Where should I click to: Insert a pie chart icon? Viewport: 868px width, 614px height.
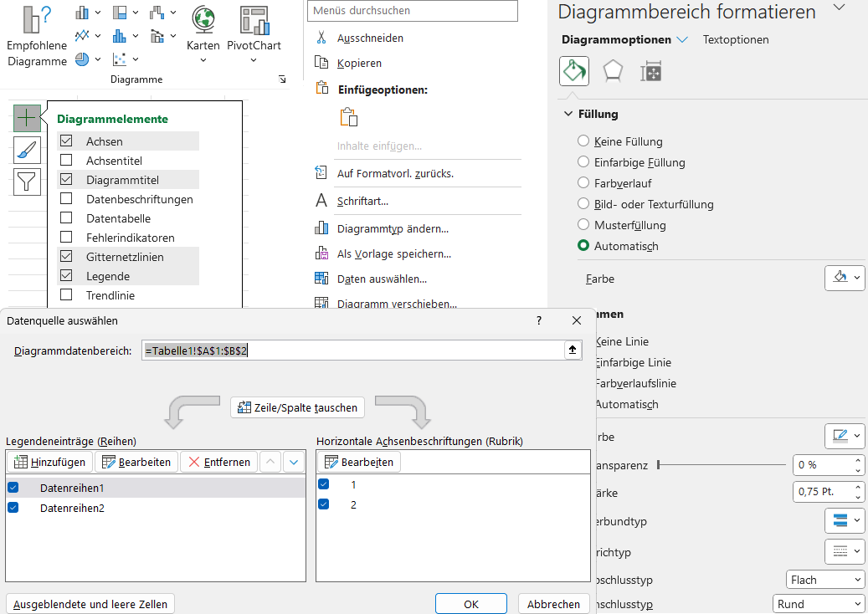point(82,59)
